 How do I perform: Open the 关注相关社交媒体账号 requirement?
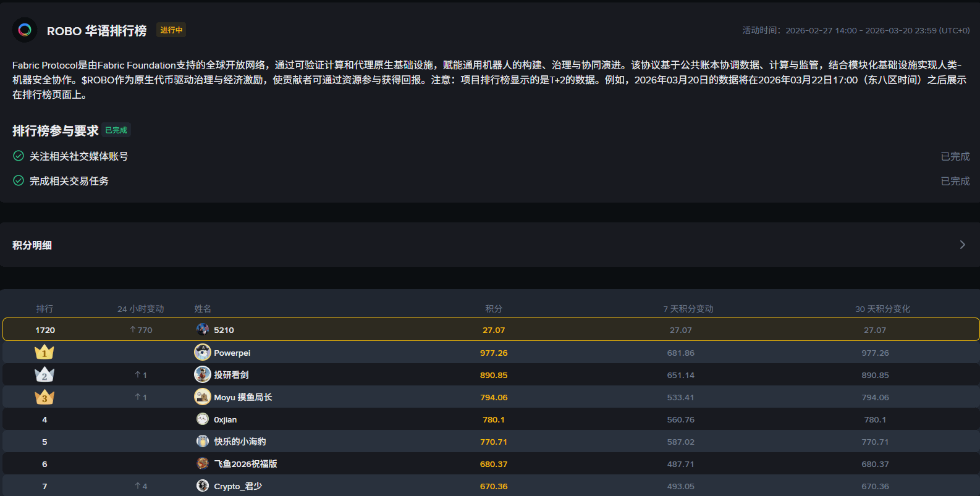click(79, 156)
